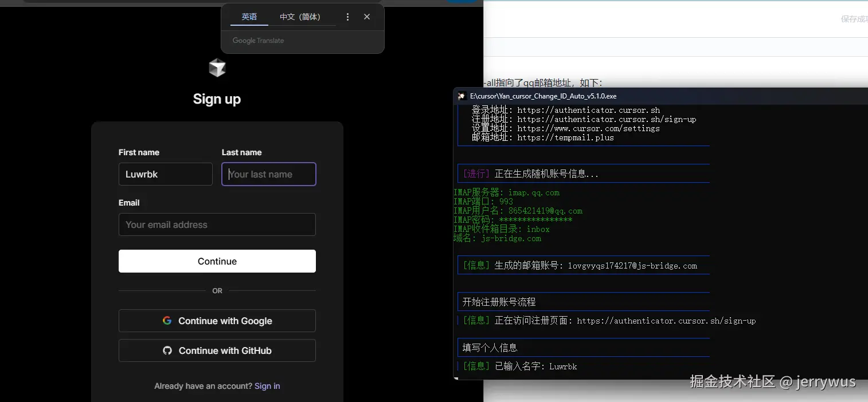Click the Email address input field
Screen dimensions: 868x402
click(217, 224)
